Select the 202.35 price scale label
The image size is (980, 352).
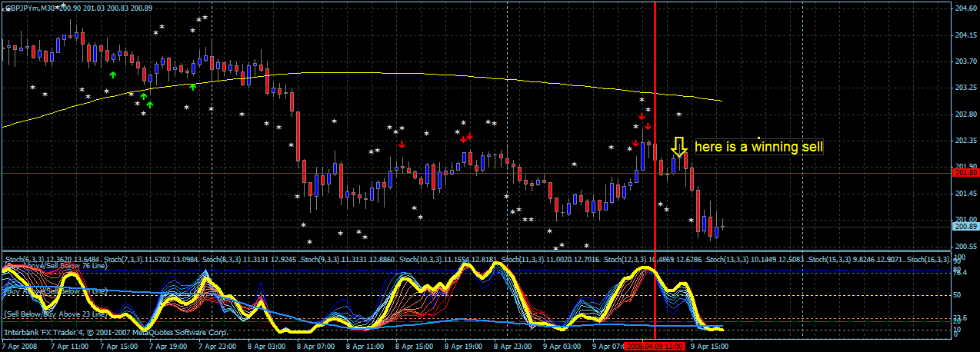click(965, 141)
